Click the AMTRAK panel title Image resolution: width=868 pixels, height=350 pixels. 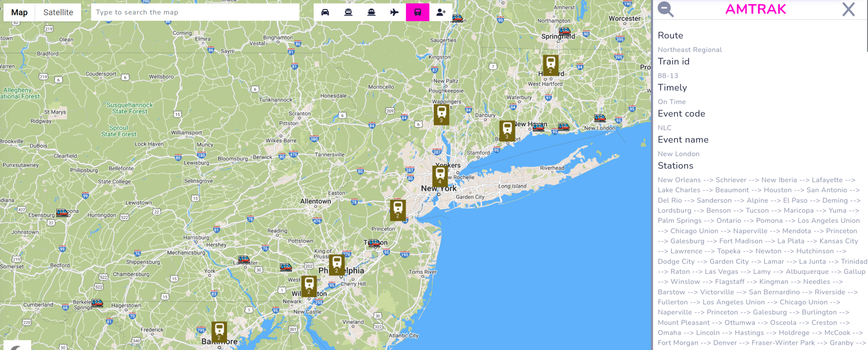(755, 9)
